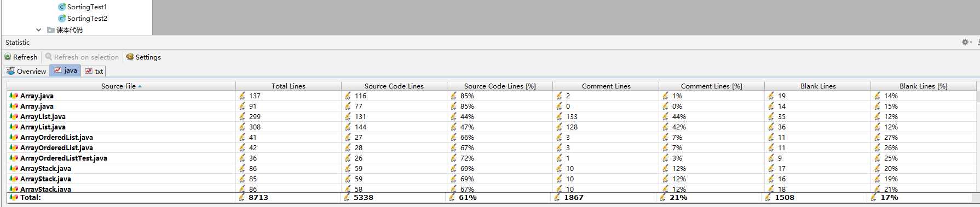Click the 61% total source code percentage
980x207 pixels.
click(468, 198)
